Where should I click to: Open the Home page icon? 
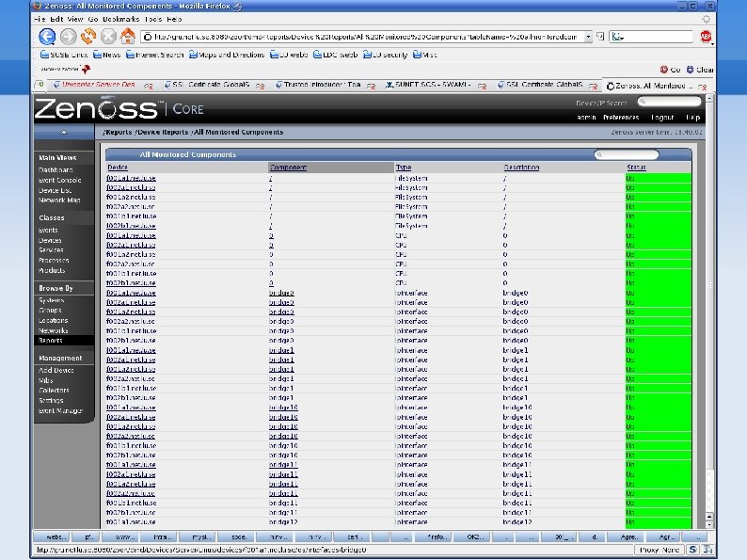click(128, 36)
